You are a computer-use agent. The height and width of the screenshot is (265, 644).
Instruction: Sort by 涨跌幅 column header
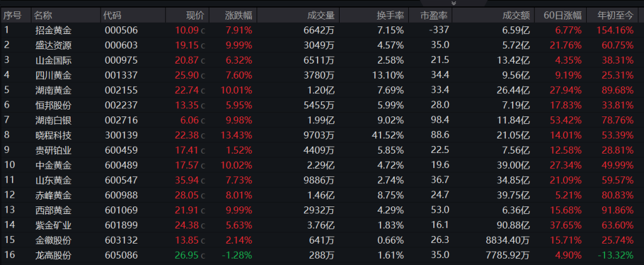click(238, 16)
